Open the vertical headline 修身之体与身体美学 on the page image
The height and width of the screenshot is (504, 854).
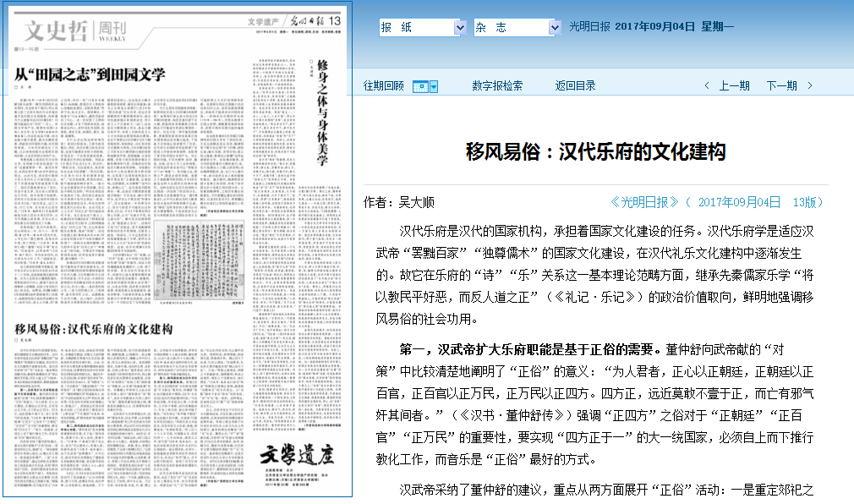322,112
